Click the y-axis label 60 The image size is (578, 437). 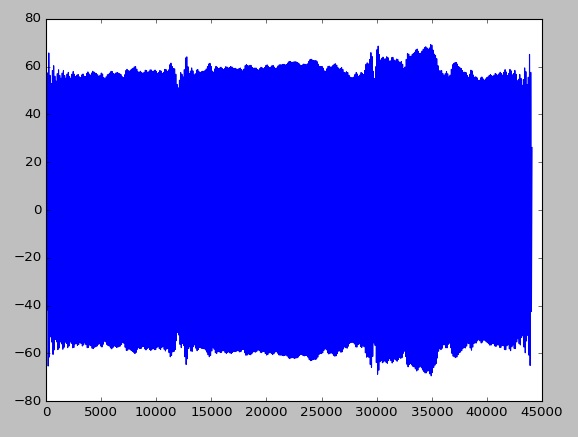33,66
